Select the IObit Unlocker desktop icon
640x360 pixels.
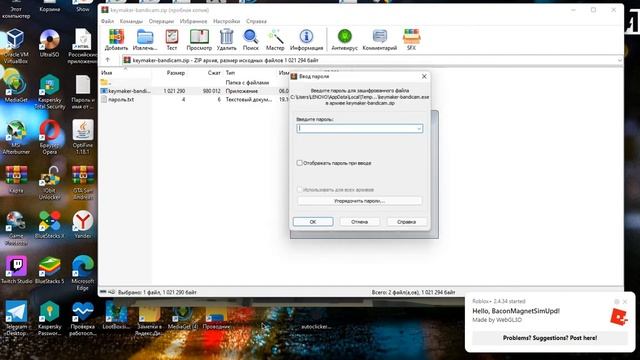tap(49, 182)
